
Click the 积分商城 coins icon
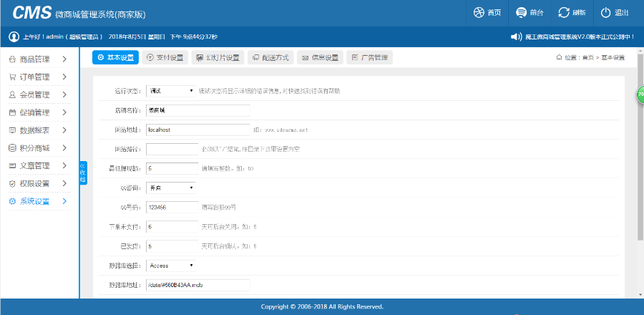[x=13, y=148]
